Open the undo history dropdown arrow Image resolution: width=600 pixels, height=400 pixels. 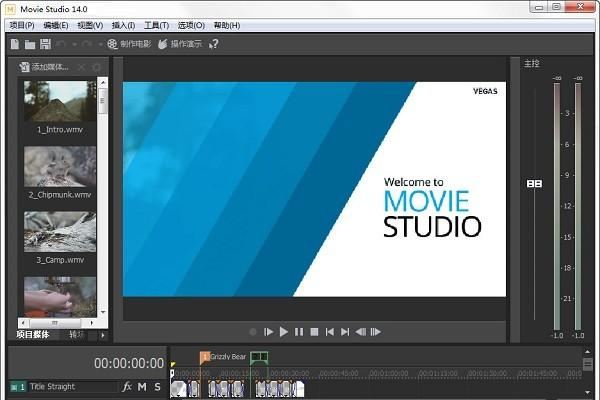(x=72, y=44)
